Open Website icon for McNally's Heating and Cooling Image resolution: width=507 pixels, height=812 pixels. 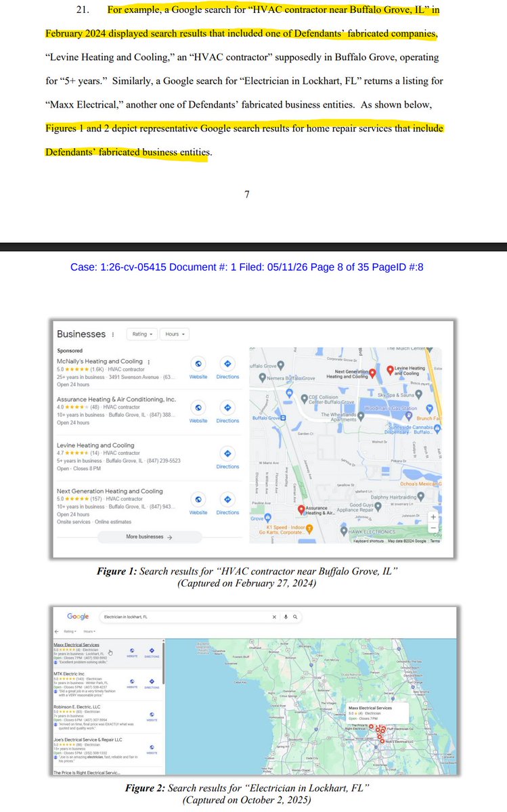pyautogui.click(x=198, y=363)
